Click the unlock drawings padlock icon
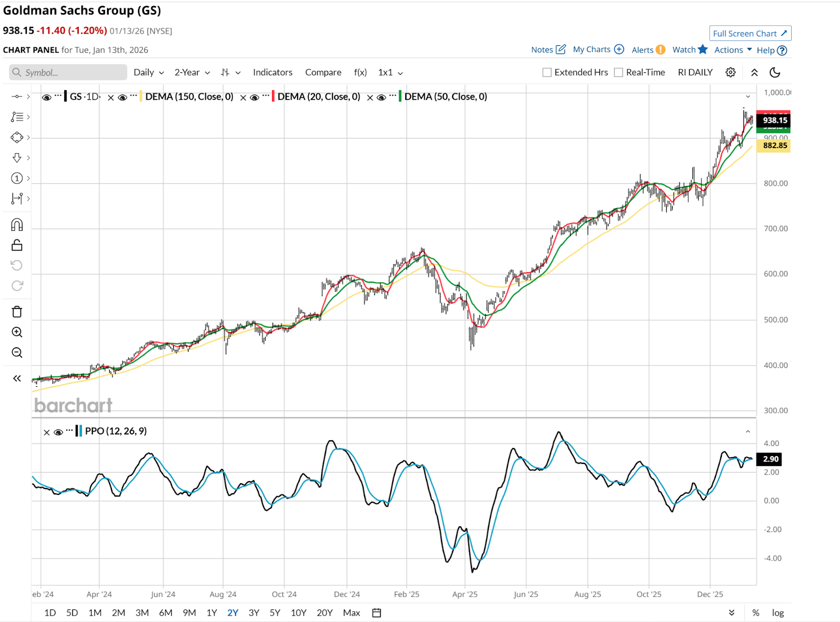The height and width of the screenshot is (622, 840). click(17, 245)
